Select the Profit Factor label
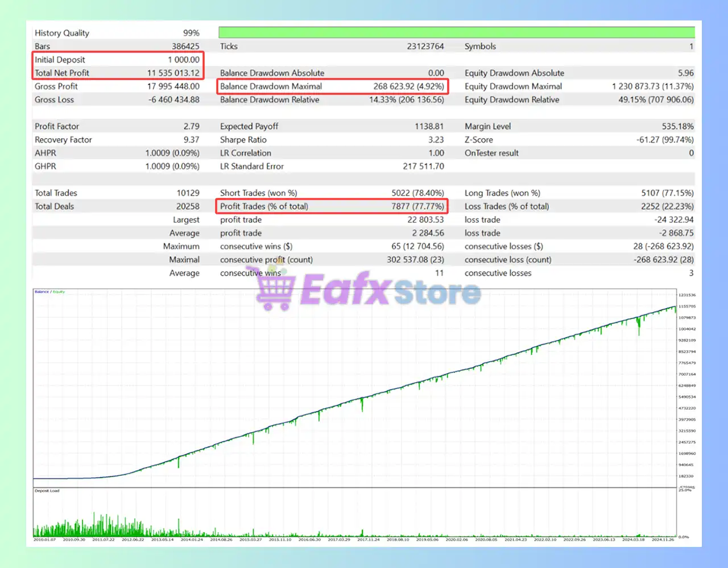728x568 pixels. point(57,126)
